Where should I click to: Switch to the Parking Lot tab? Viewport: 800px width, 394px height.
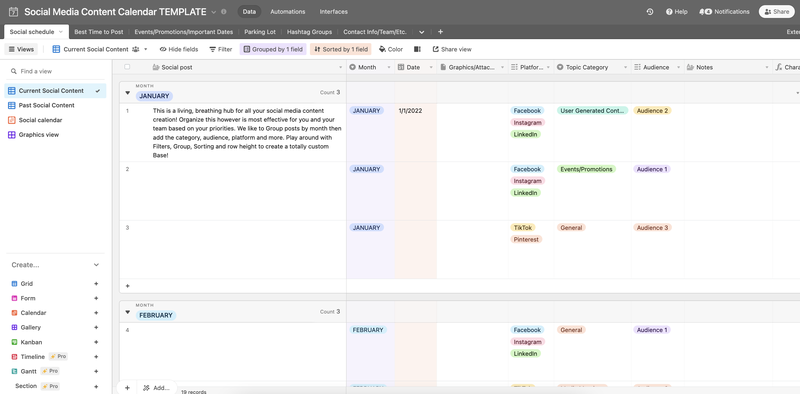click(x=260, y=32)
